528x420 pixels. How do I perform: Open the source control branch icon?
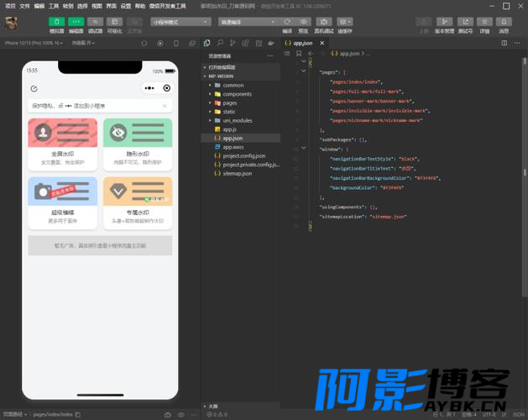click(x=233, y=43)
